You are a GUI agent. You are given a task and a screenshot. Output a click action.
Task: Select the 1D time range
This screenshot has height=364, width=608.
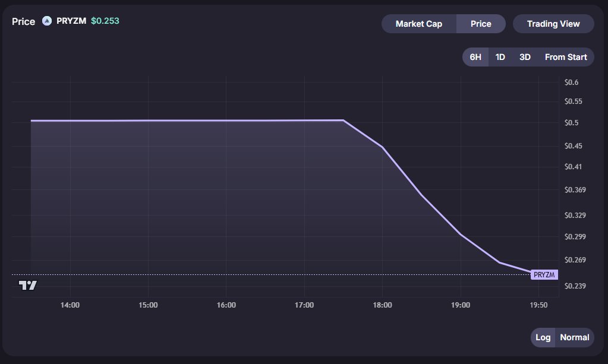click(500, 58)
